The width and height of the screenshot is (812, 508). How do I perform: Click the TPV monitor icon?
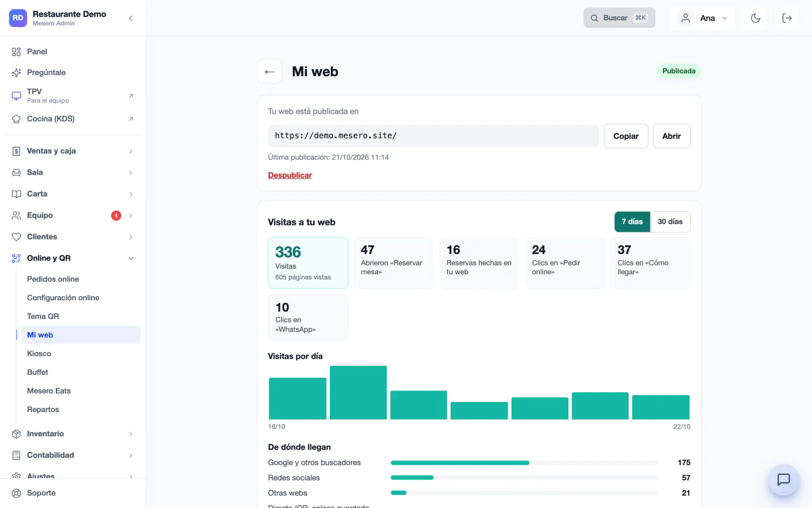16,96
